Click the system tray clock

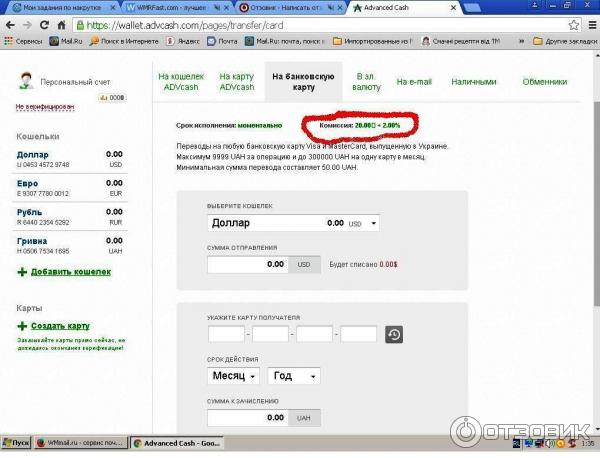pyautogui.click(x=588, y=443)
